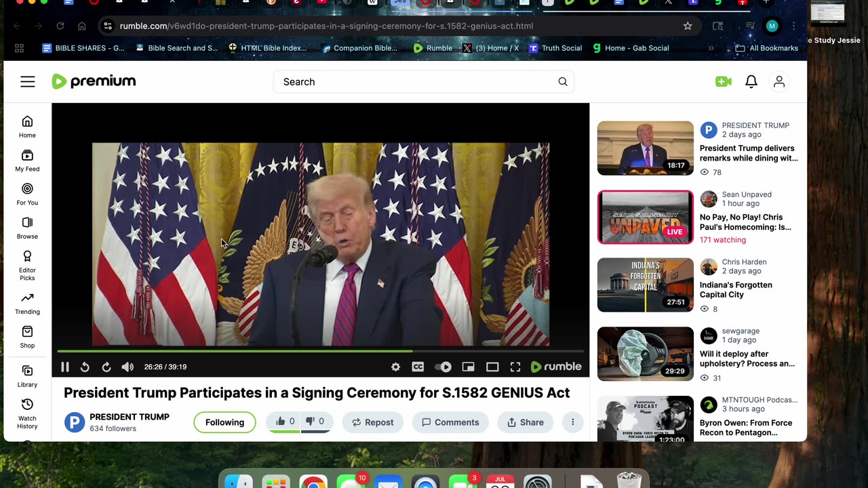Open My Feed in sidebar
This screenshot has height=488, width=868.
(x=27, y=161)
